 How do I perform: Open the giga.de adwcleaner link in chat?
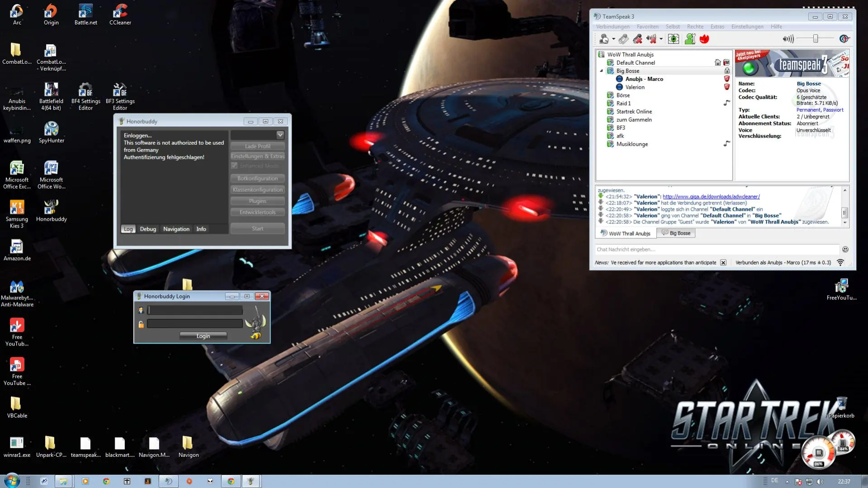click(x=711, y=197)
